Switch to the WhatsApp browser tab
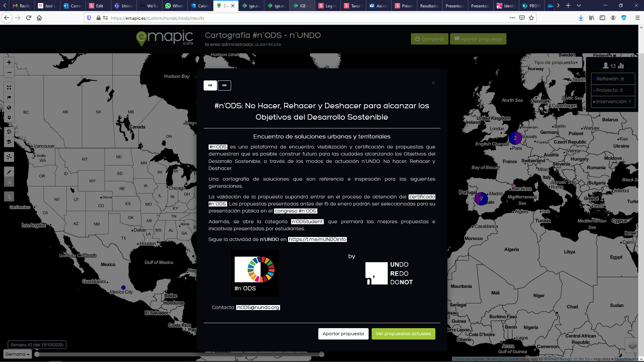 pos(175,6)
